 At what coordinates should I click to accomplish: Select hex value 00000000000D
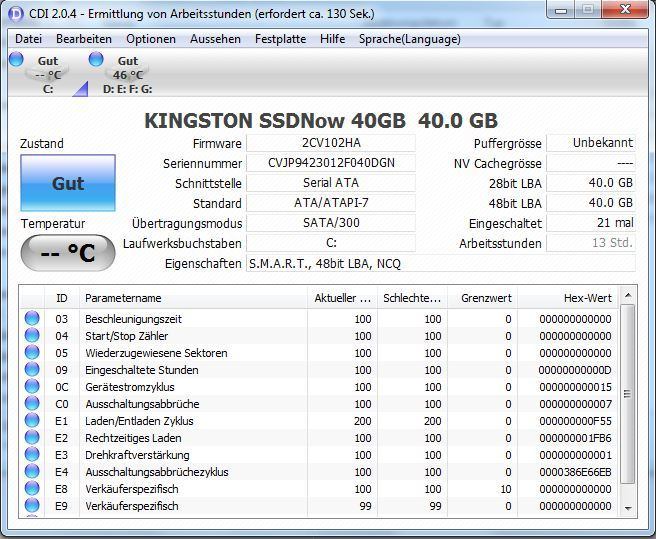coord(575,370)
